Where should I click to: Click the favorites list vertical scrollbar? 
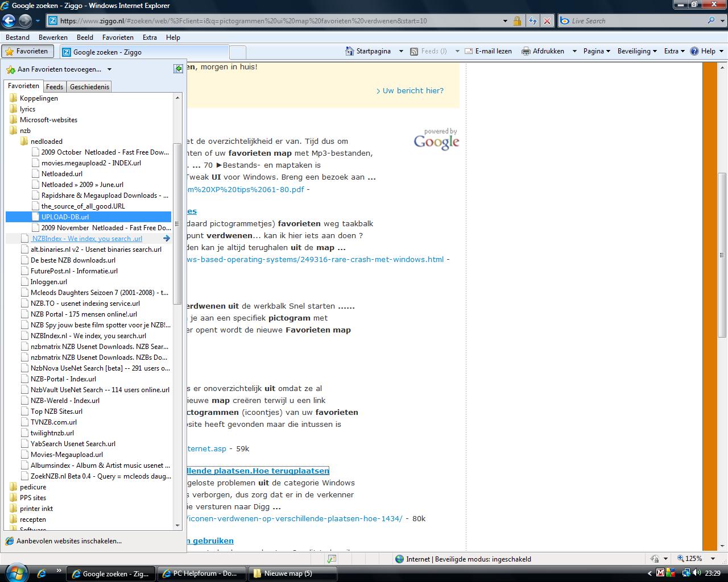click(177, 227)
